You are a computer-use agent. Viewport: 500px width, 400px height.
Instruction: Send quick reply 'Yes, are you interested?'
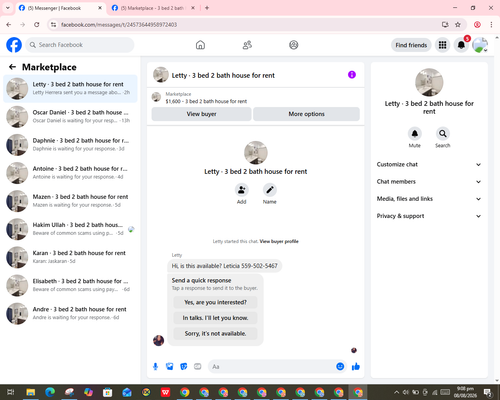(x=215, y=302)
